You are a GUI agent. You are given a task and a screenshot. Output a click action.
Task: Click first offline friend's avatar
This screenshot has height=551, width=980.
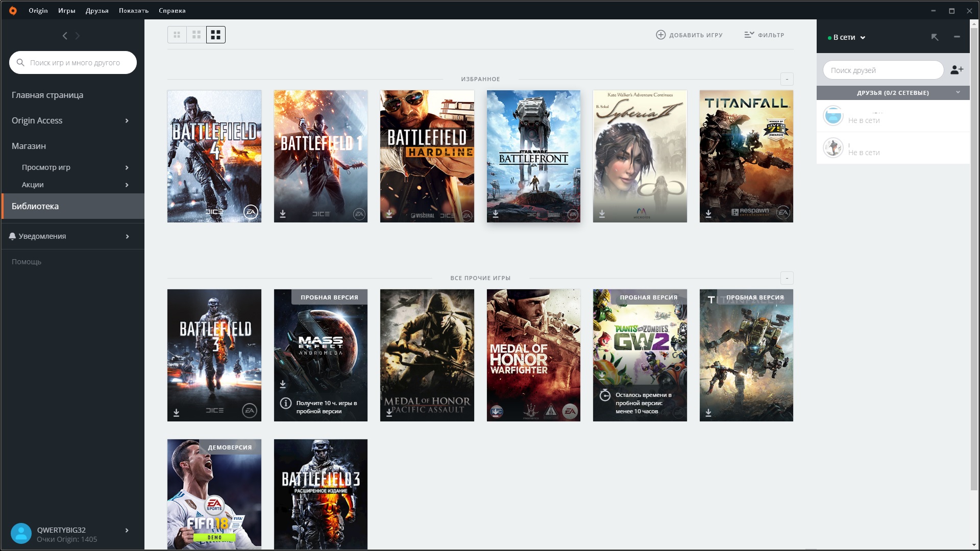833,116
